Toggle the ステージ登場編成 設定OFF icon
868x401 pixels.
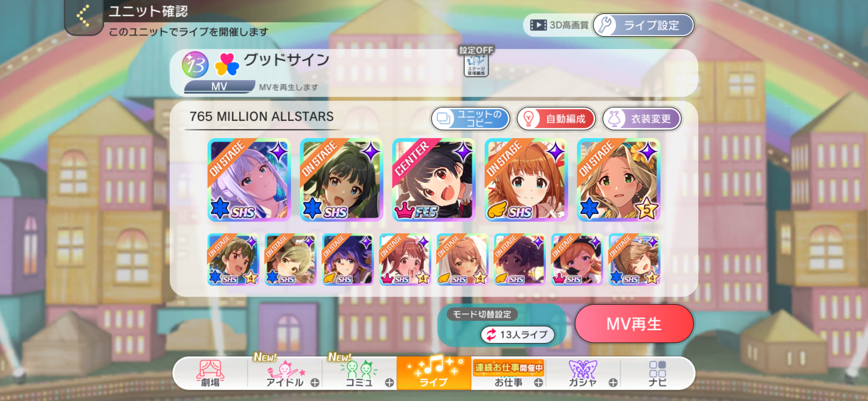pos(476,62)
